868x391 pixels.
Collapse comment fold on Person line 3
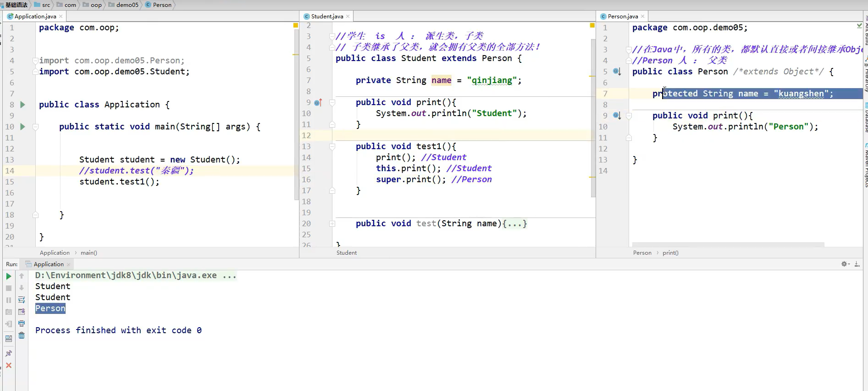click(629, 50)
